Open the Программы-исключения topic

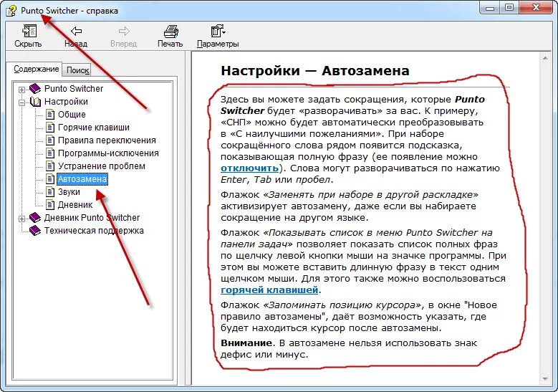click(108, 153)
